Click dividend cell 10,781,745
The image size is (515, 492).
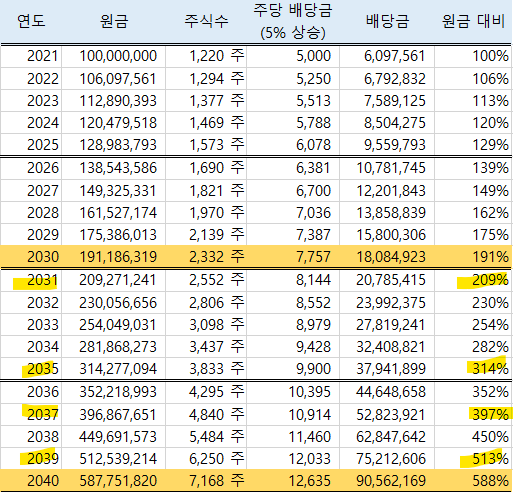(x=391, y=168)
